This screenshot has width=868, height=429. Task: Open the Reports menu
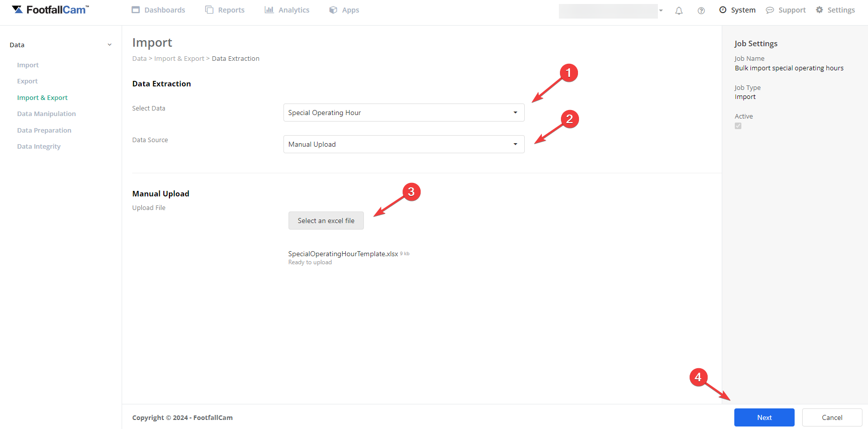(225, 10)
